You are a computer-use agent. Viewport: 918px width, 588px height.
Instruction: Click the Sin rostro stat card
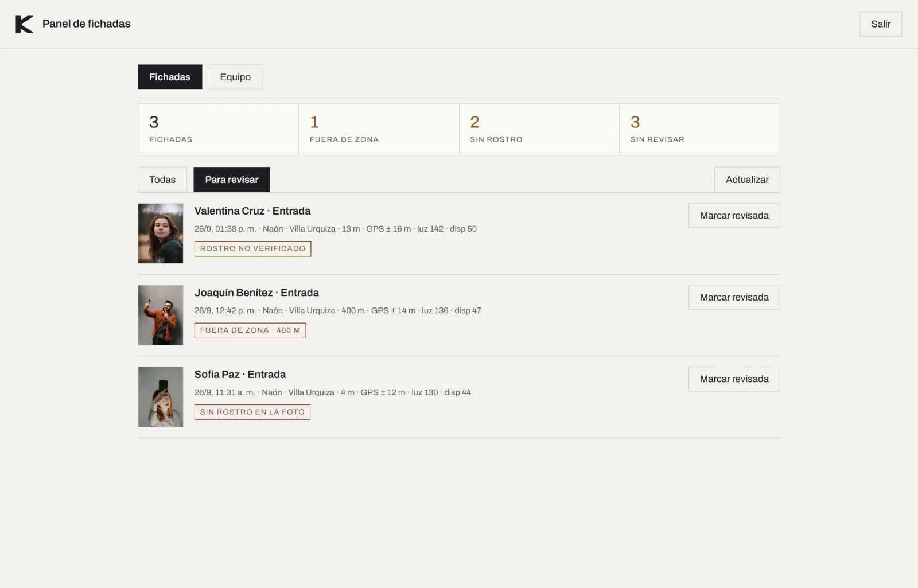(539, 129)
